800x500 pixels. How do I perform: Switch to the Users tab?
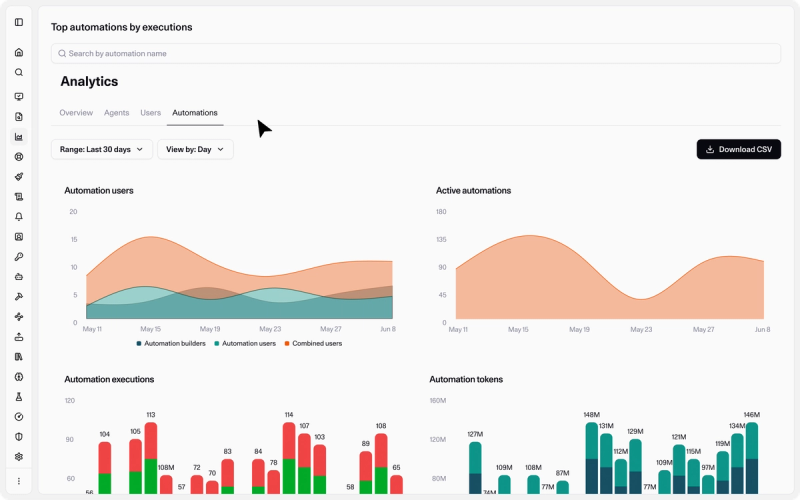(151, 113)
